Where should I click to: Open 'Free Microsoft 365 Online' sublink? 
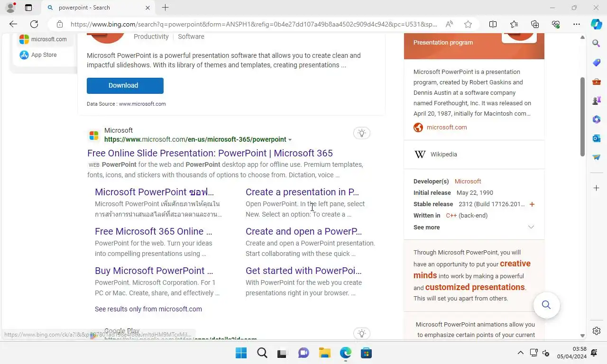pos(154,231)
